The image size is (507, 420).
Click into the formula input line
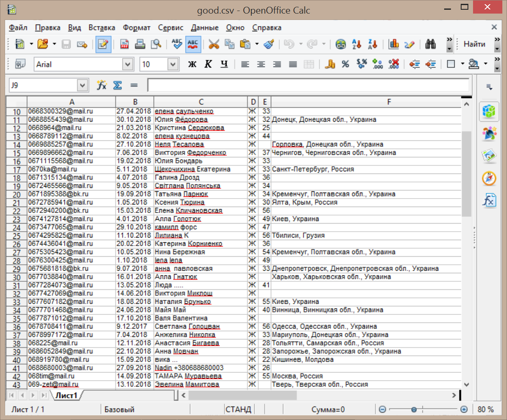pyautogui.click(x=308, y=85)
